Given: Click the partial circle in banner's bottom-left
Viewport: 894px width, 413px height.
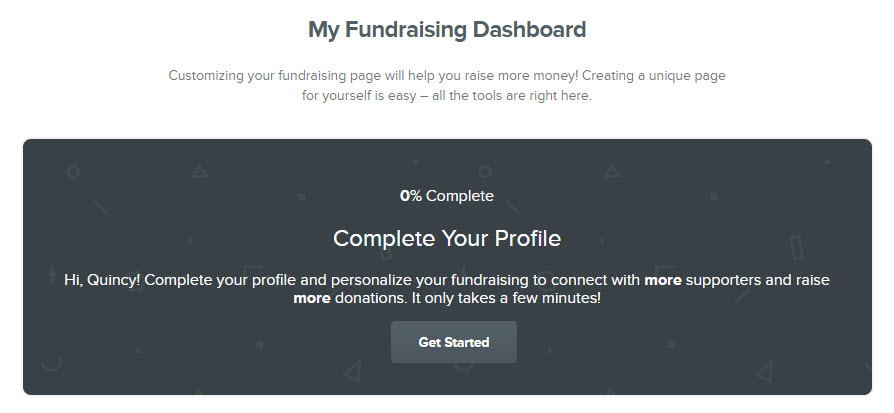Looking at the screenshot, I should pyautogui.click(x=52, y=363).
